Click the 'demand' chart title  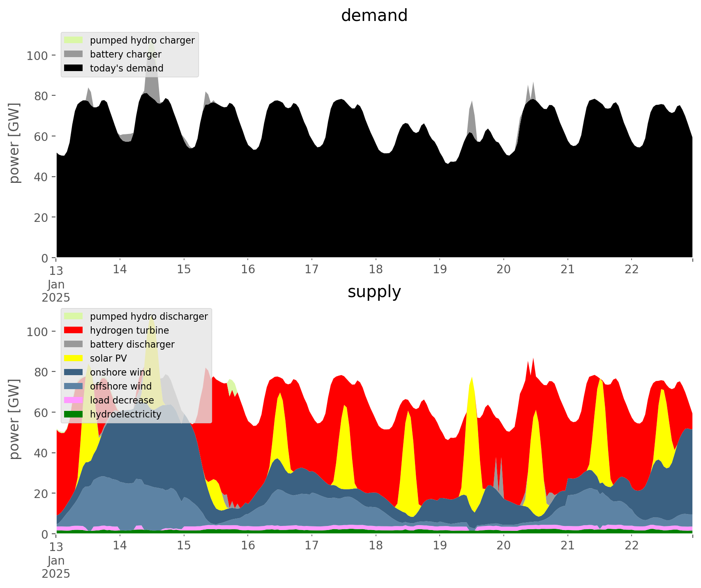tap(374, 16)
